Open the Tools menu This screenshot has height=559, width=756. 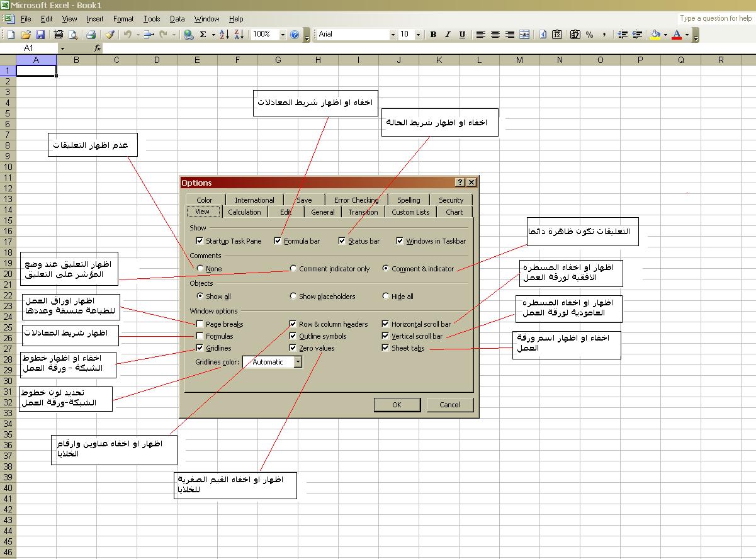pyautogui.click(x=152, y=19)
